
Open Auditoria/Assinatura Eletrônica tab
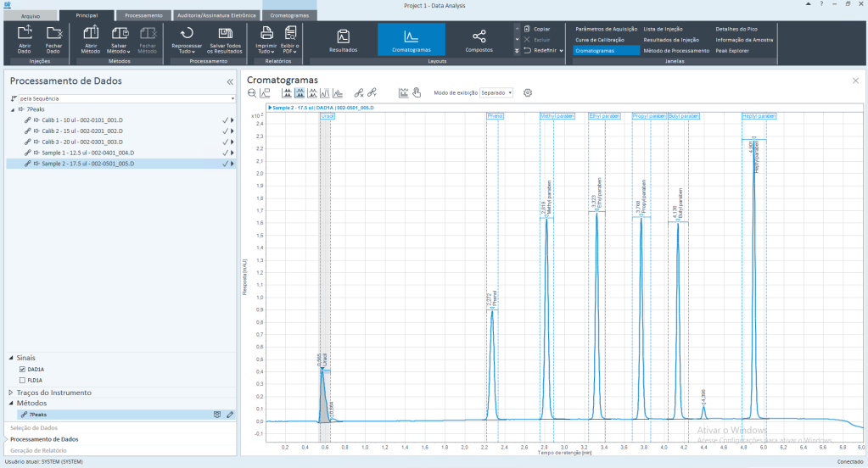(x=216, y=15)
